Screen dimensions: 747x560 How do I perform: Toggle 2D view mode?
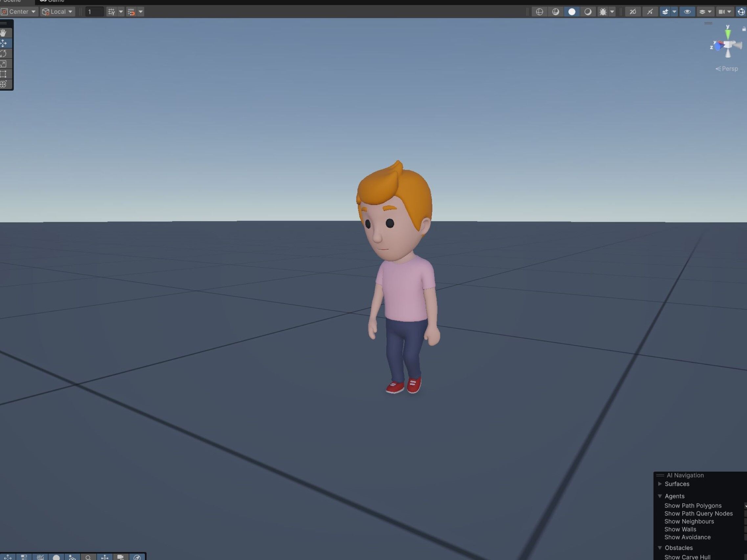[633, 12]
